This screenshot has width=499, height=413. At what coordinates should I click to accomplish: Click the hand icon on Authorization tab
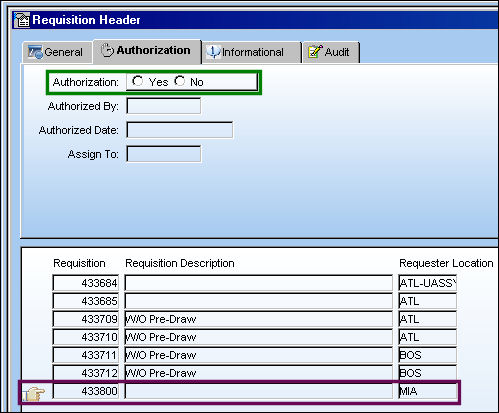[x=107, y=50]
